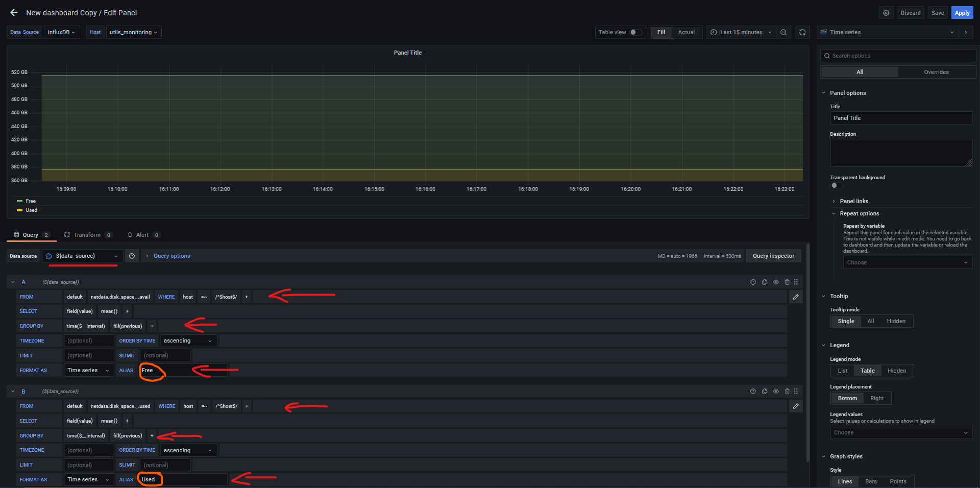Enable the Table view toggle
The height and width of the screenshot is (488, 980).
click(x=635, y=32)
